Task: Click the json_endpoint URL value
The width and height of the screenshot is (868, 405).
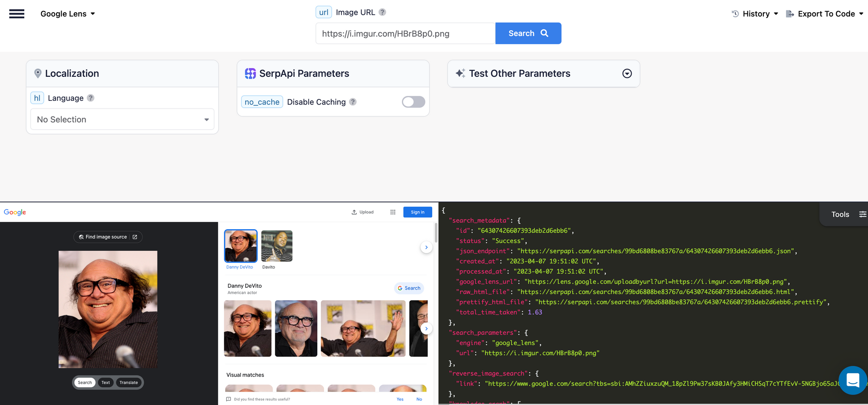Action: click(x=655, y=251)
